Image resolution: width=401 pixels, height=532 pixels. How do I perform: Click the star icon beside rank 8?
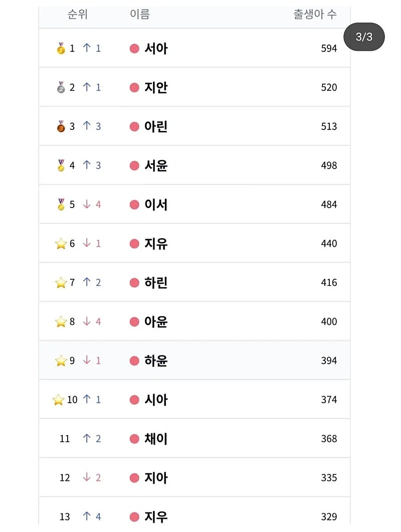tap(61, 321)
